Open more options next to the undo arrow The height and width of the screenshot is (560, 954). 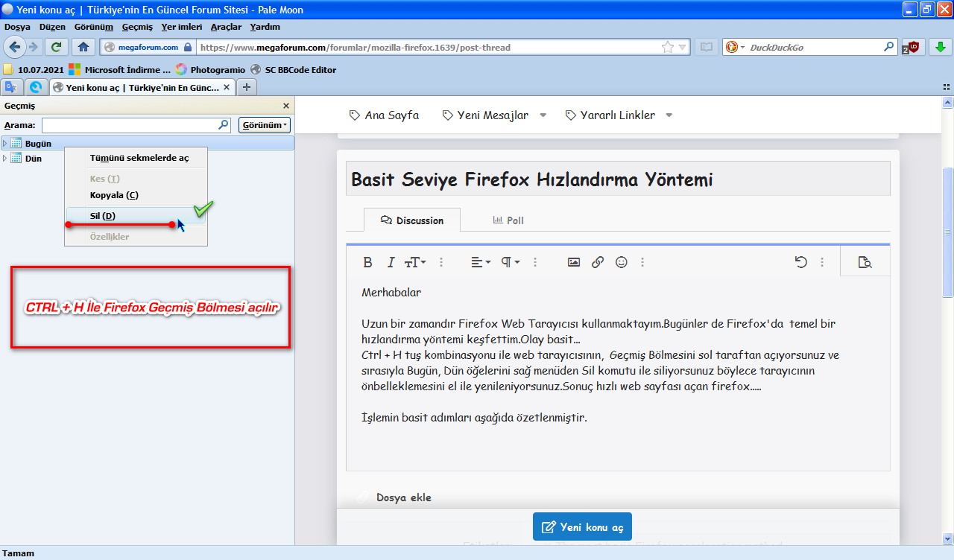coord(822,262)
